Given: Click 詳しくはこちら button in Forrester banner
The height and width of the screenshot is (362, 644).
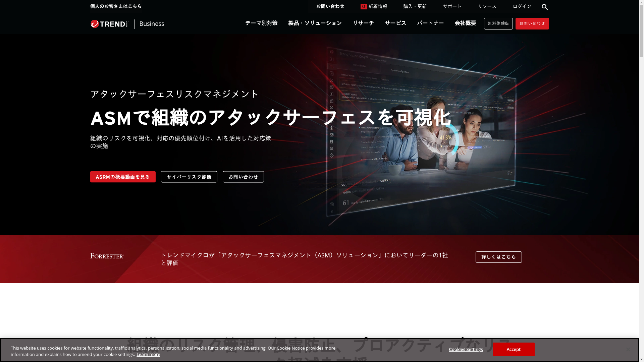Looking at the screenshot, I should click(x=498, y=257).
